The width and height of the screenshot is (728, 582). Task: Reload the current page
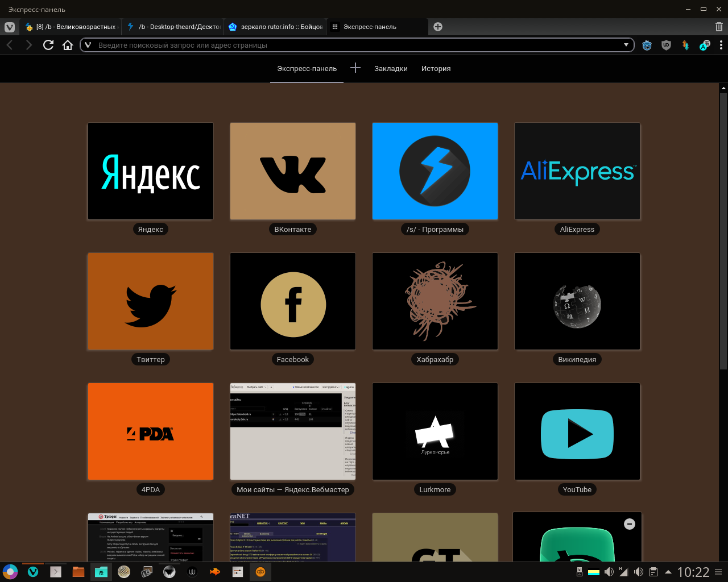point(48,45)
